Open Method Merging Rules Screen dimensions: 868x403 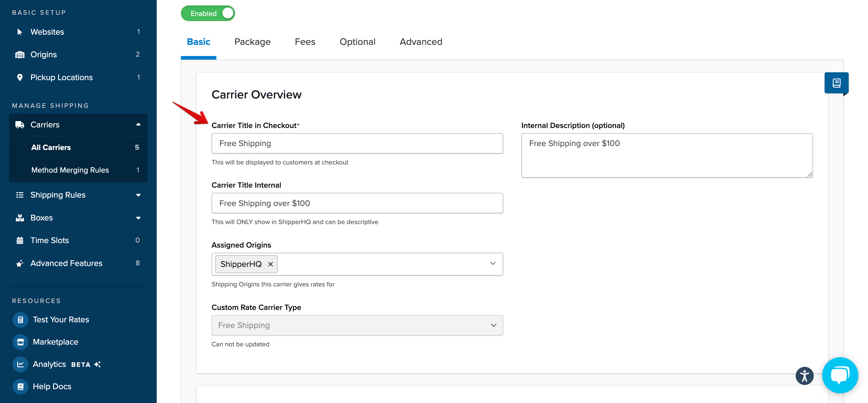(70, 170)
